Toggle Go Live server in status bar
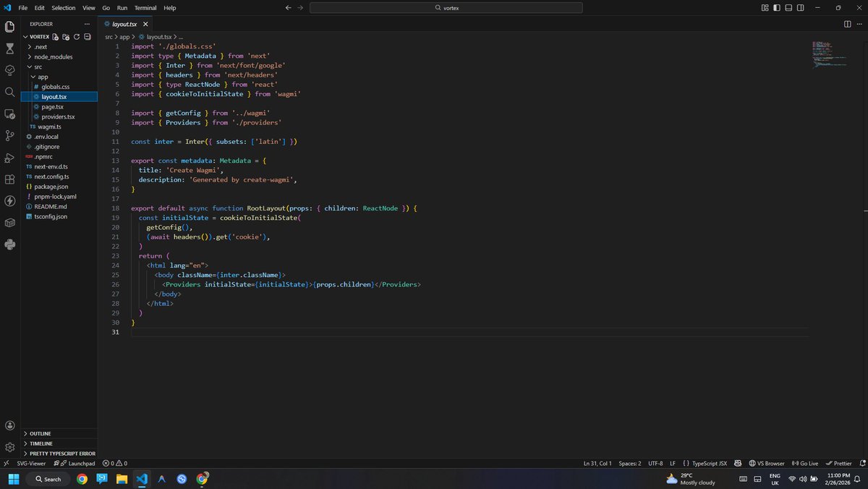This screenshot has width=868, height=489. (805, 463)
